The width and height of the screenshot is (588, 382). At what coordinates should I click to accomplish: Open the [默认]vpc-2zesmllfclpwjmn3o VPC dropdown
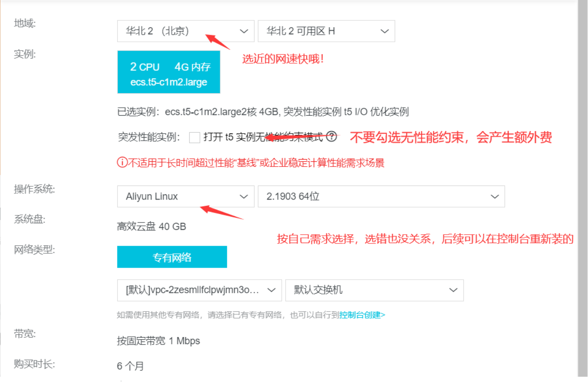click(x=200, y=290)
